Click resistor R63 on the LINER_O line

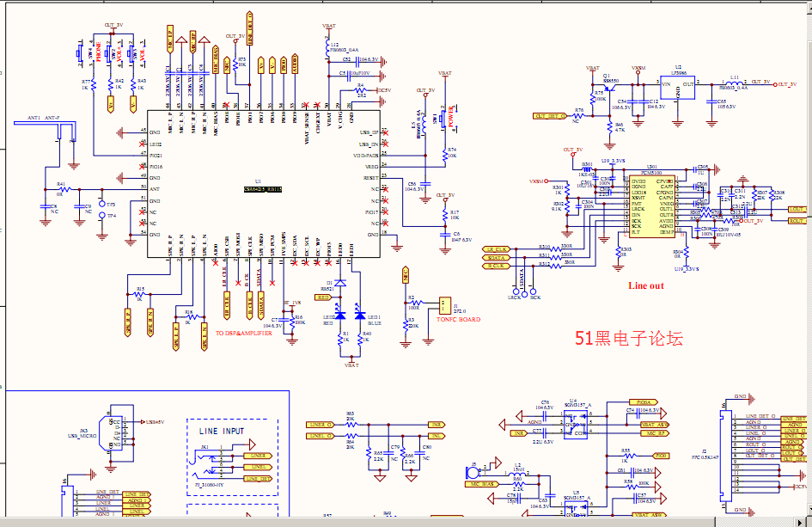click(351, 425)
